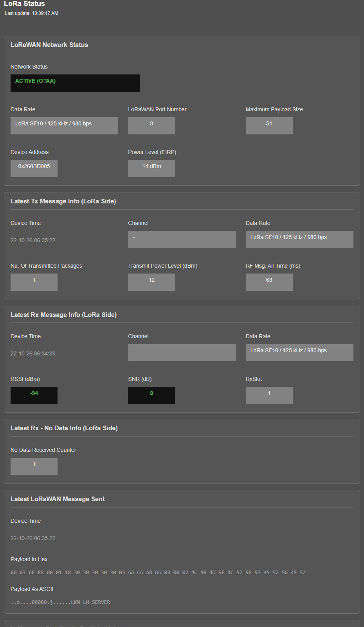Select the Data Rate field in Latest Rx Message Info
This screenshot has width=364, height=627.
(299, 353)
